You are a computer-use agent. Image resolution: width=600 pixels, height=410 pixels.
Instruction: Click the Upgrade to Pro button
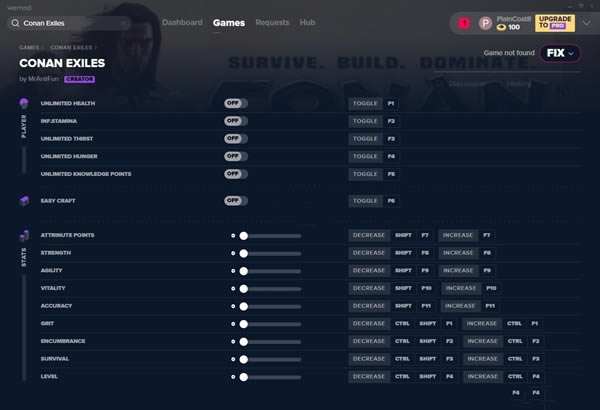pyautogui.click(x=555, y=22)
